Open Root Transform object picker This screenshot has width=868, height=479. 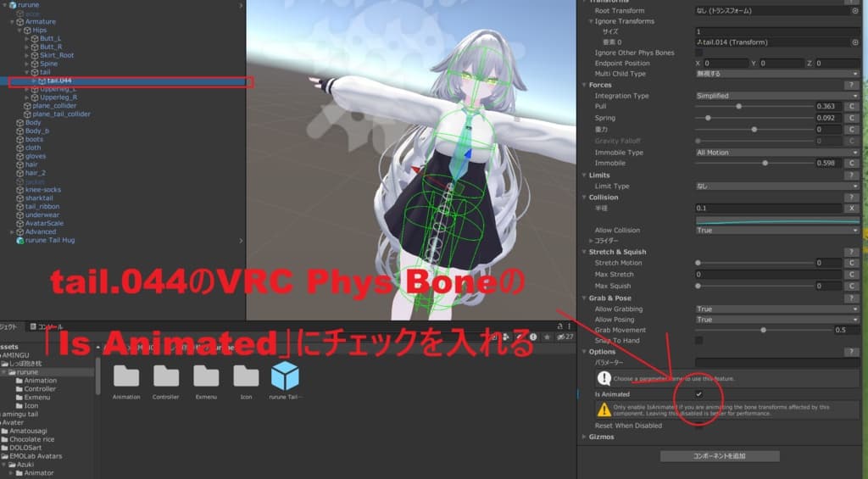854,10
